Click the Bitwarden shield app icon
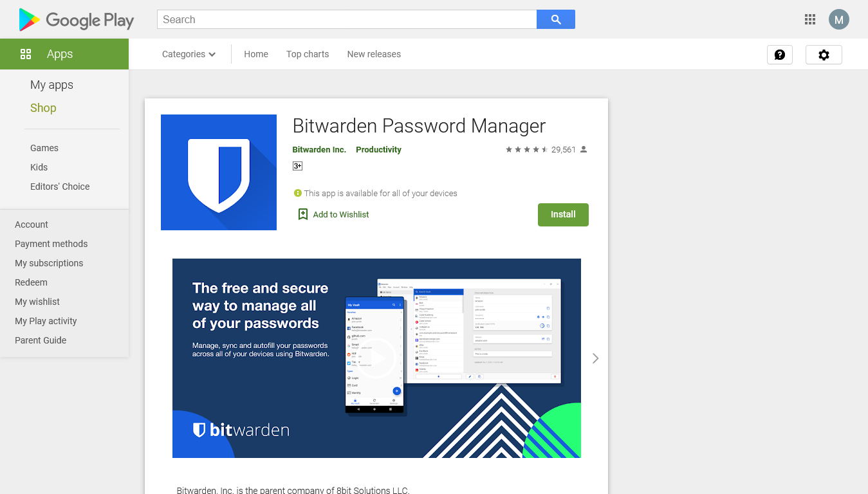Screen dimensions: 868x494 (219, 172)
